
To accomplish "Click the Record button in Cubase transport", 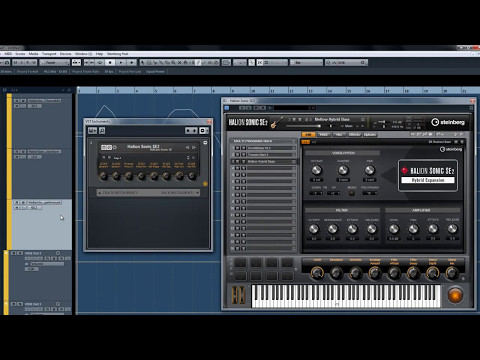I will [132, 62].
